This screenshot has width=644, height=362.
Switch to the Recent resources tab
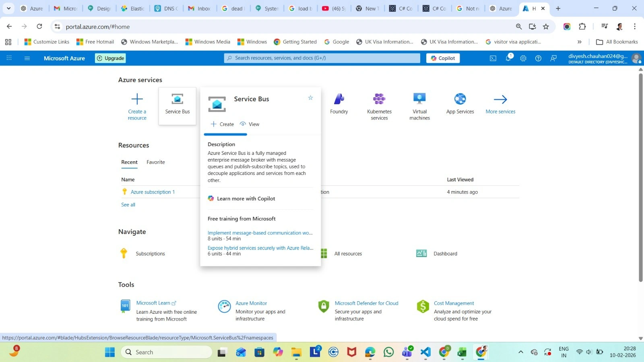point(129,162)
